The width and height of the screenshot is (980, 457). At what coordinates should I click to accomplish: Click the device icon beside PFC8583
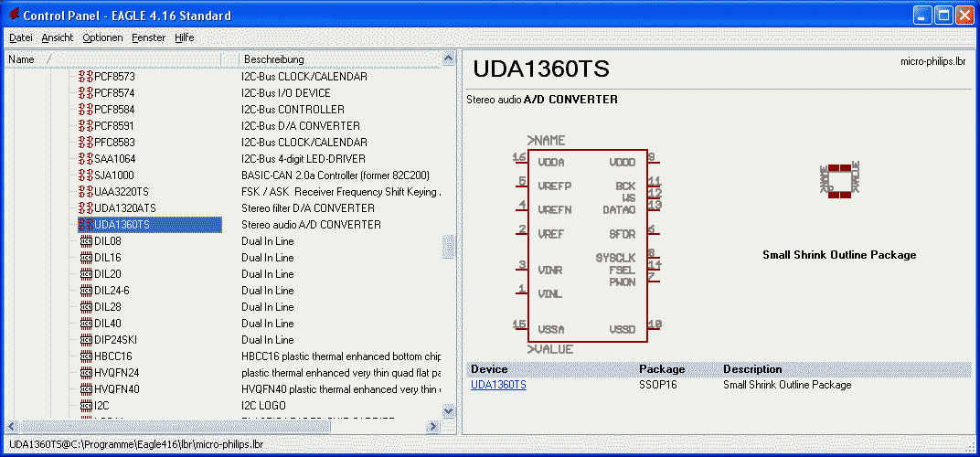point(86,143)
